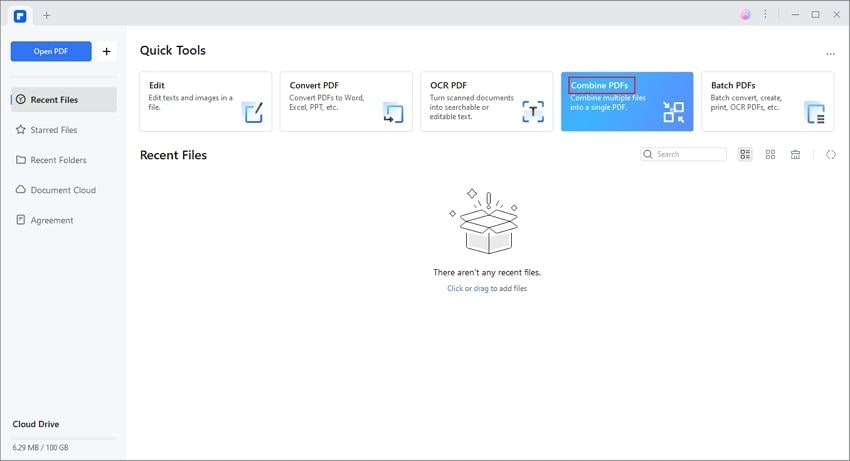Minimize the PDFelement window
The height and width of the screenshot is (461, 850).
point(795,15)
